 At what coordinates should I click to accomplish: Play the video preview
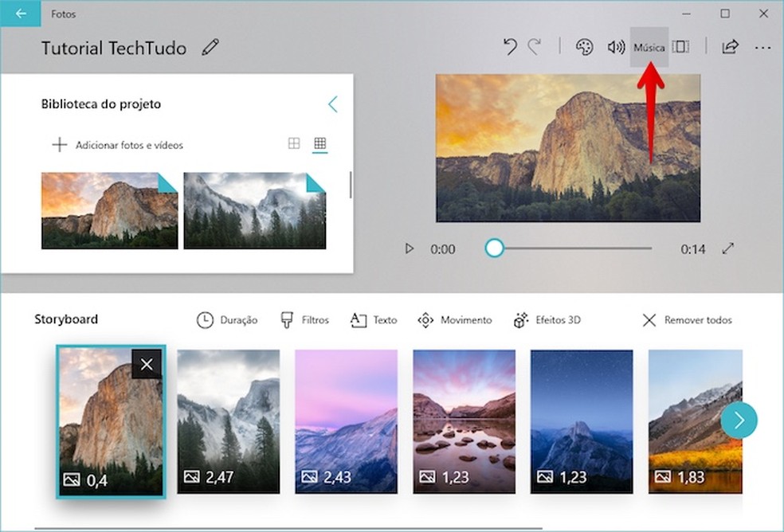point(409,248)
